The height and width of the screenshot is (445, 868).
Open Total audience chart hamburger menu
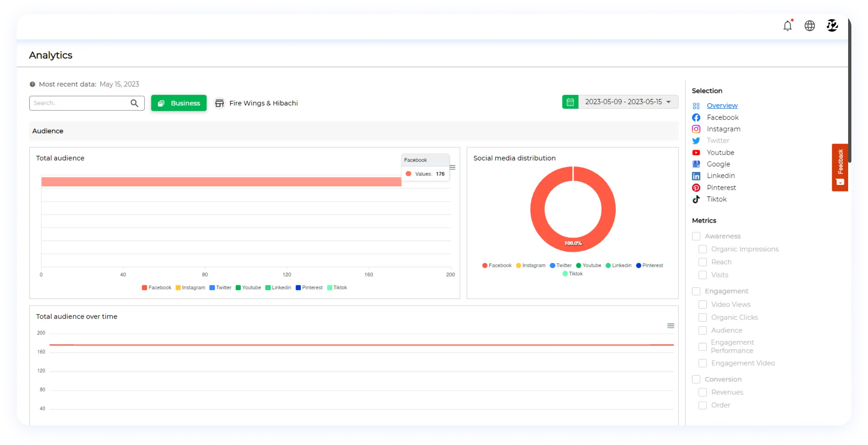click(452, 168)
